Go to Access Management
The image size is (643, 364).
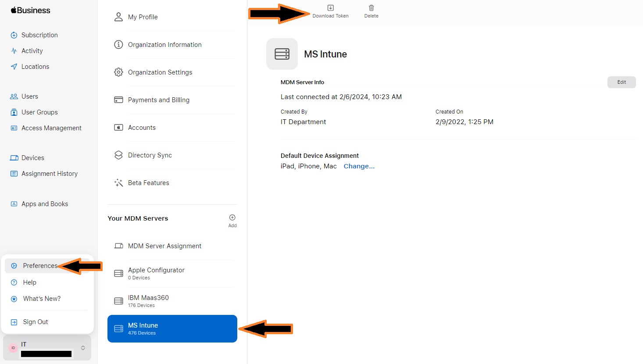point(51,128)
